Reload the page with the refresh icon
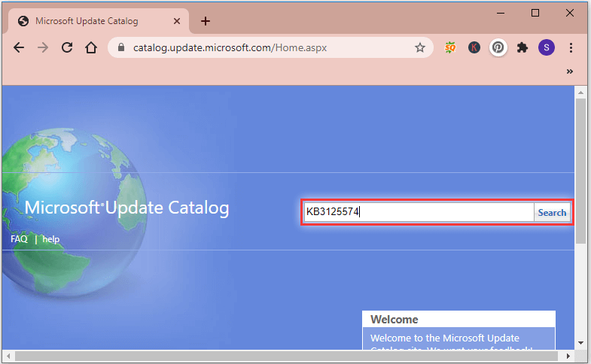The image size is (591, 364). [x=67, y=47]
